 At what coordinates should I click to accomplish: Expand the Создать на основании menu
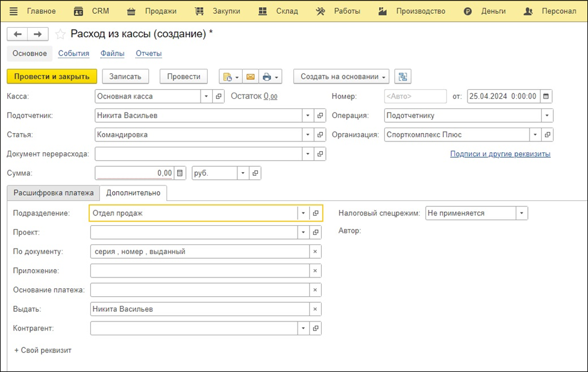[x=341, y=76]
